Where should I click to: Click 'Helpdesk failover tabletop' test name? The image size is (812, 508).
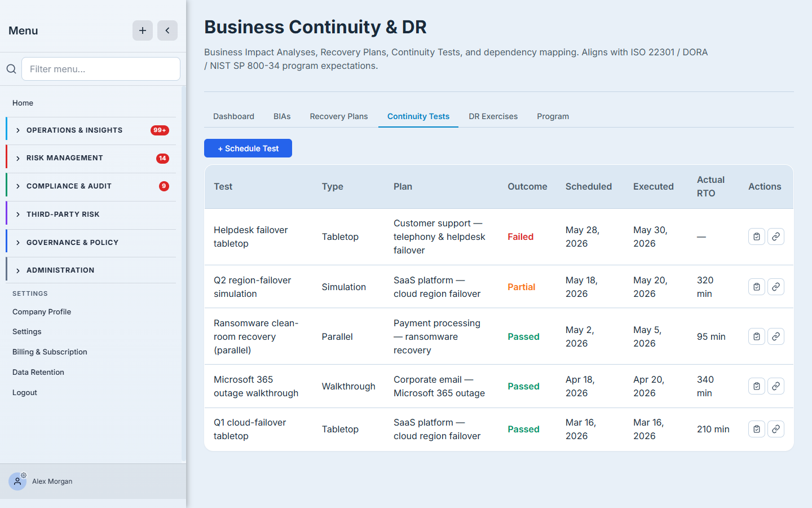coord(251,237)
